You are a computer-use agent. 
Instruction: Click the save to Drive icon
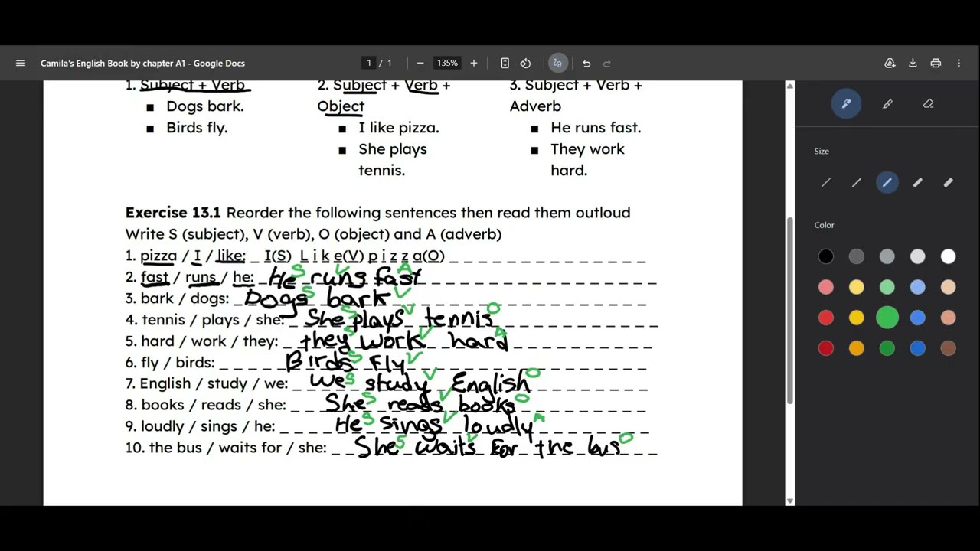[x=890, y=64]
